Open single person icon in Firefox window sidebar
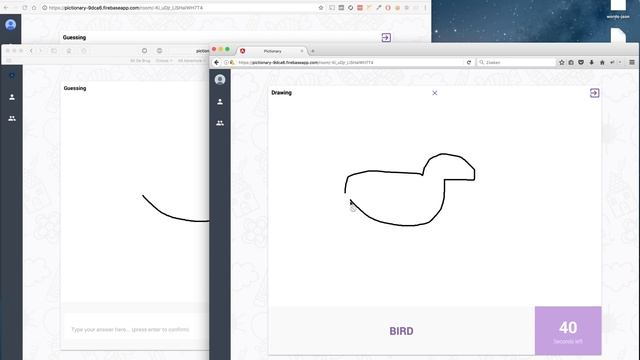 tap(220, 102)
